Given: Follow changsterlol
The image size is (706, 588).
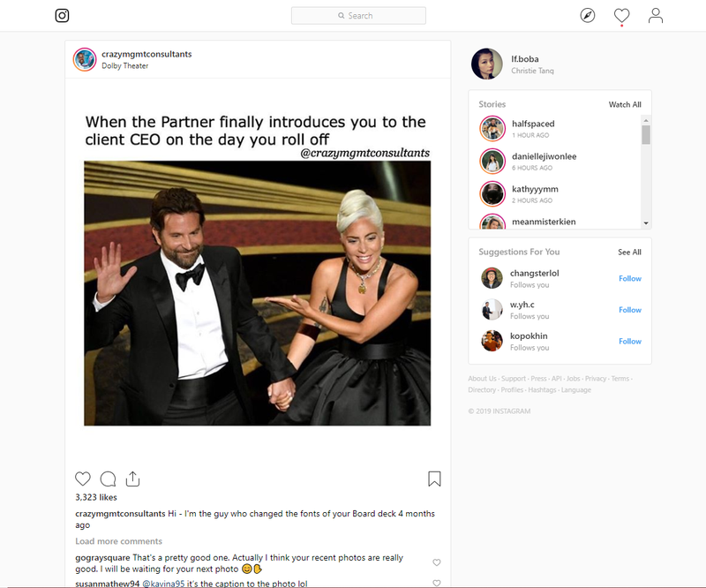Looking at the screenshot, I should 630,278.
